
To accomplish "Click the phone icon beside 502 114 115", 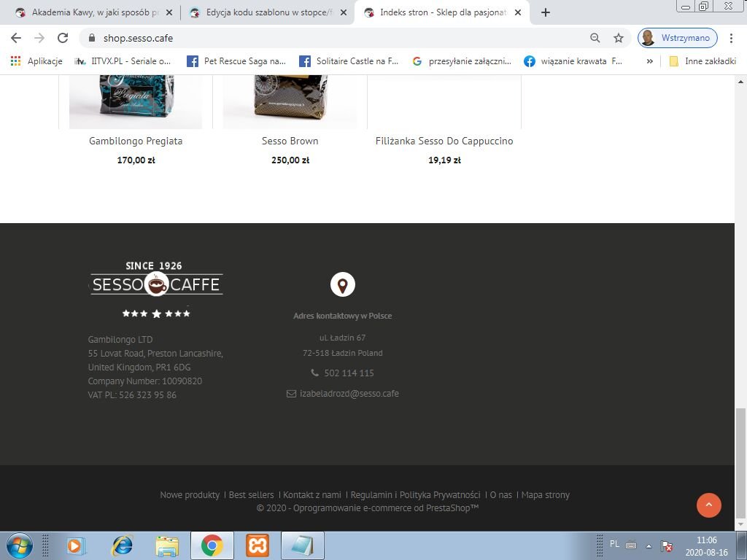I will [x=315, y=373].
